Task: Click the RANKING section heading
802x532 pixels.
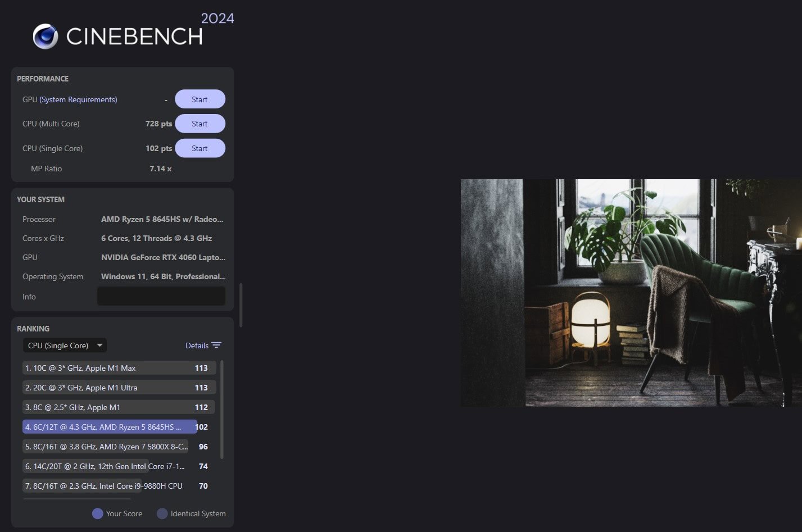Action: coord(33,329)
